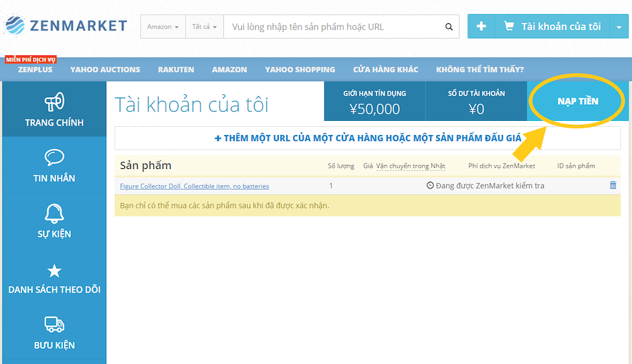This screenshot has height=364, width=632.
Task: Open DANH SÁCH THEO DÕI star icon
Action: (x=54, y=271)
